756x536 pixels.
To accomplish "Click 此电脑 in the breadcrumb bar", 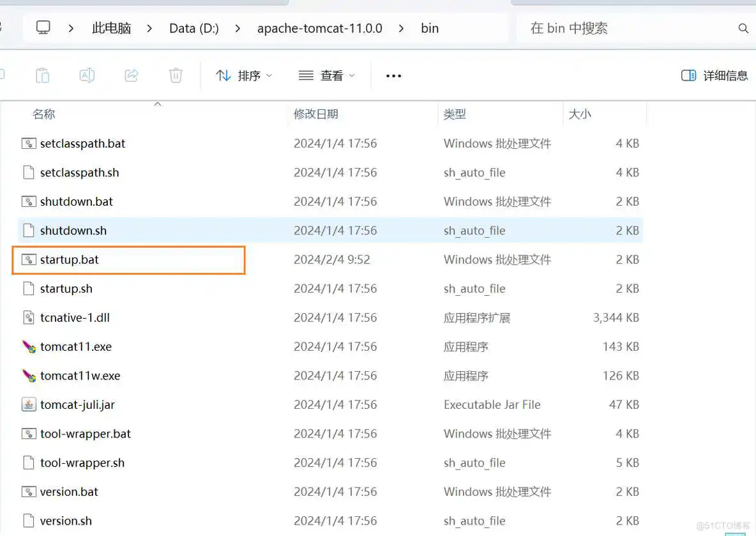I will 110,28.
